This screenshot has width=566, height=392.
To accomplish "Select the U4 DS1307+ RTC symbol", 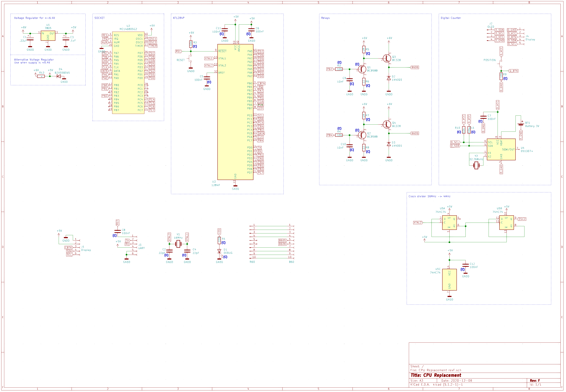I will 501,149.
